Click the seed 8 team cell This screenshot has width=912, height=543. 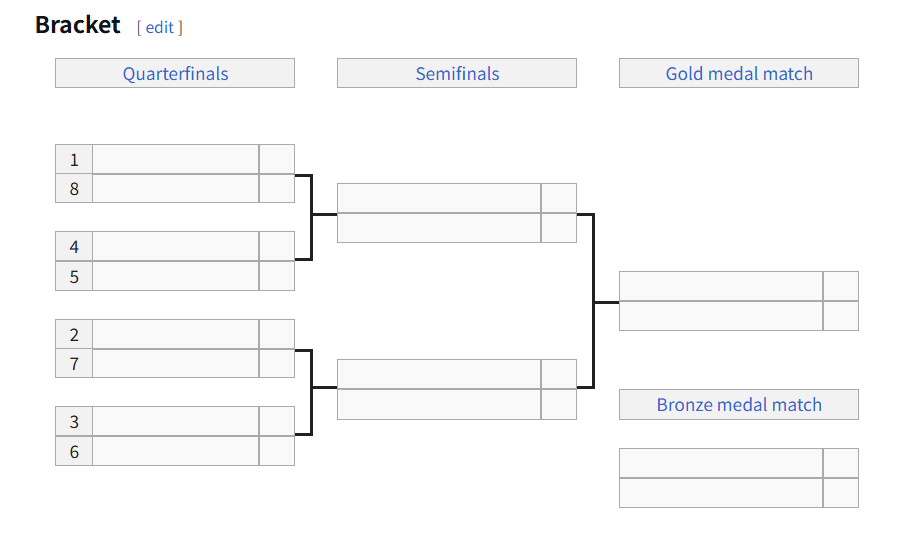pos(176,188)
